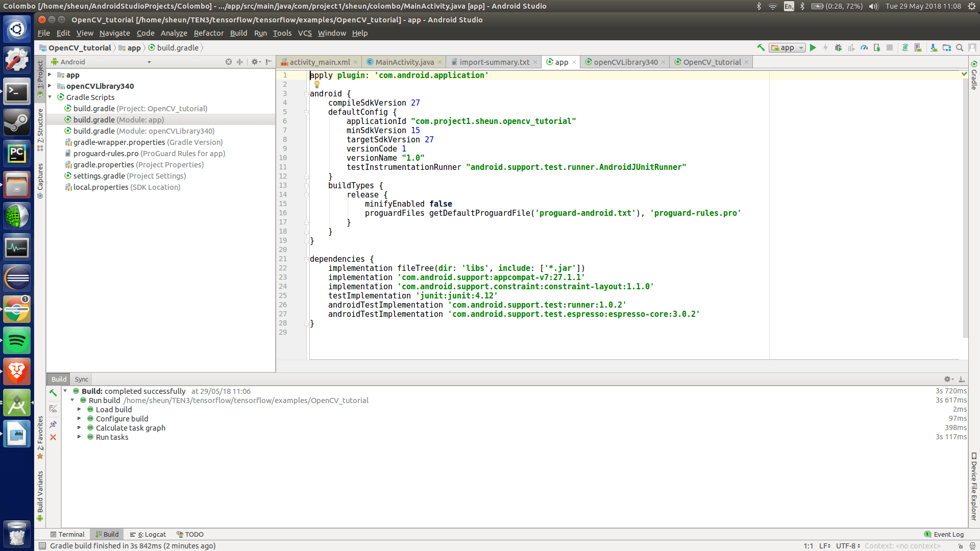
Task: Expand the app module tree node
Action: pos(50,75)
